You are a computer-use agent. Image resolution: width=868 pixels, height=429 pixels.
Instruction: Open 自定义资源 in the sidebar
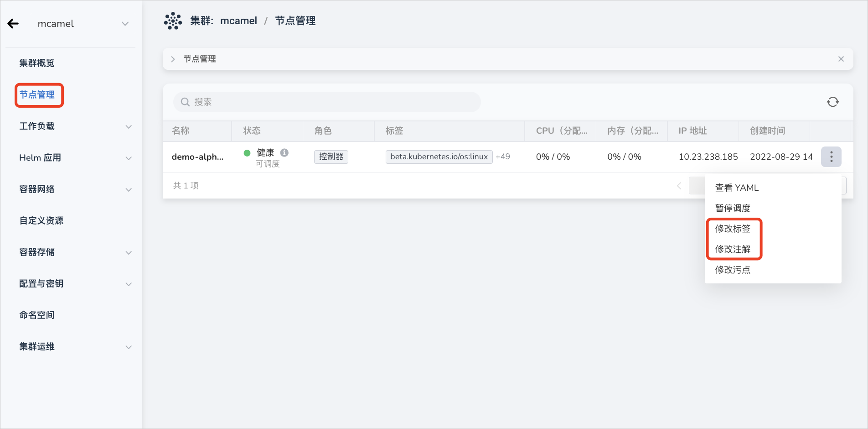(41, 220)
